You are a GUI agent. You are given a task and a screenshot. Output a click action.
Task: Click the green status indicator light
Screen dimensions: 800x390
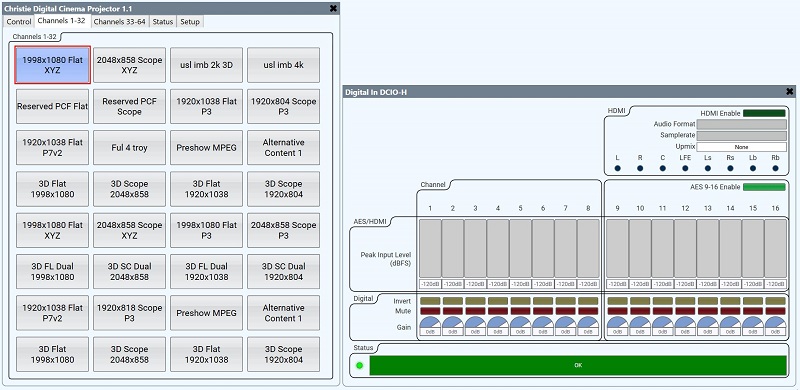coord(359,365)
